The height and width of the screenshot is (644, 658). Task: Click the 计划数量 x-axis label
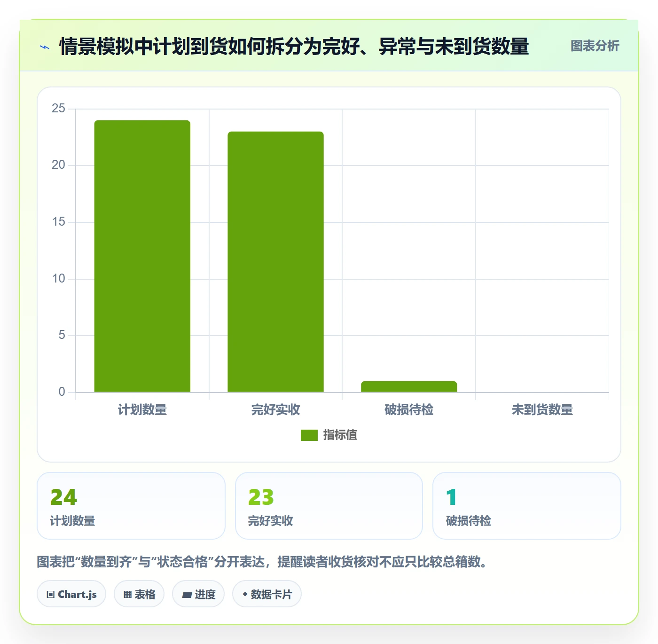tap(142, 410)
